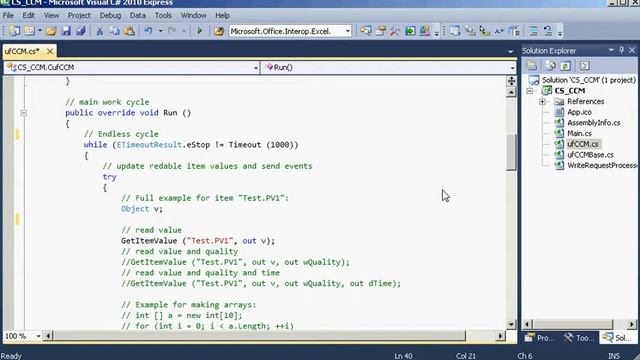Click Show All Files in Solution Explorer

550,66
